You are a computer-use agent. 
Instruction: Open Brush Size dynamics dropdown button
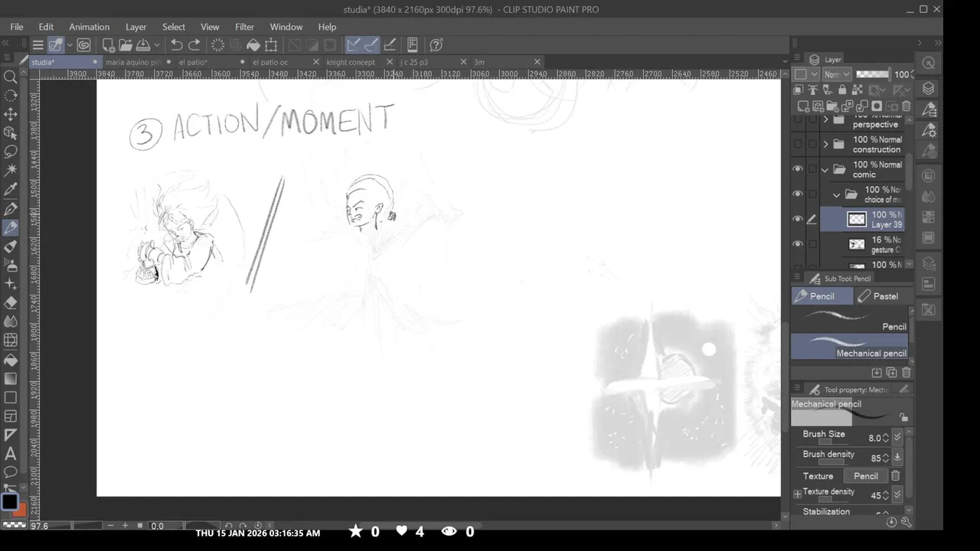(x=897, y=438)
